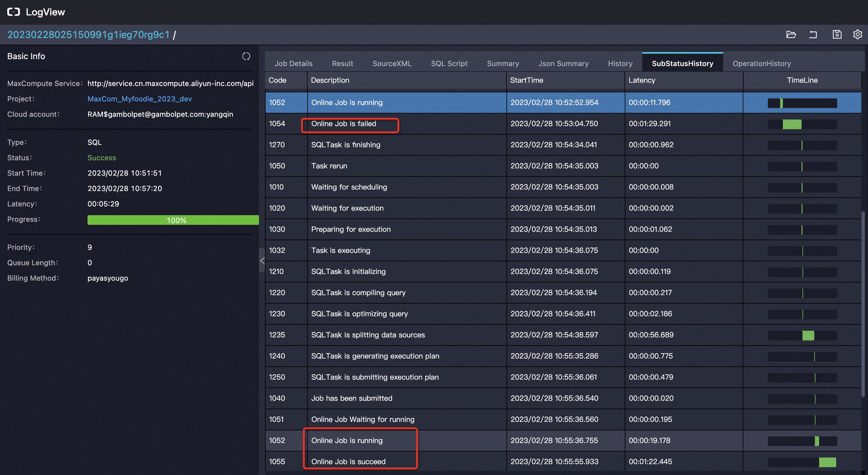Click the Success status value
This screenshot has width=868, height=475.
coord(101,158)
